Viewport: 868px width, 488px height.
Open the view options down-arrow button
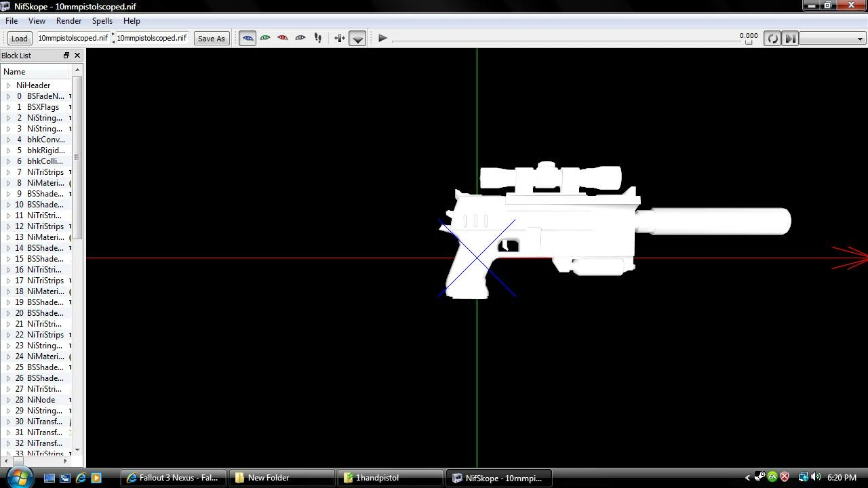coord(358,39)
